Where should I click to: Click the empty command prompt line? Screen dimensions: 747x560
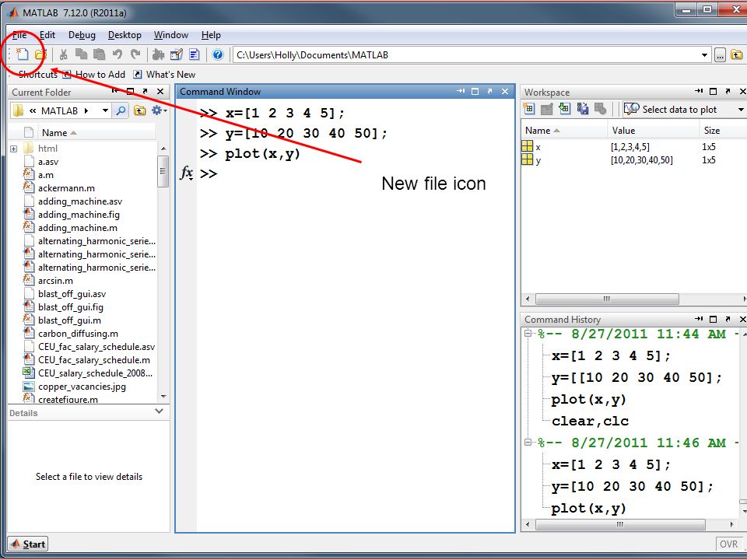[x=355, y=173]
